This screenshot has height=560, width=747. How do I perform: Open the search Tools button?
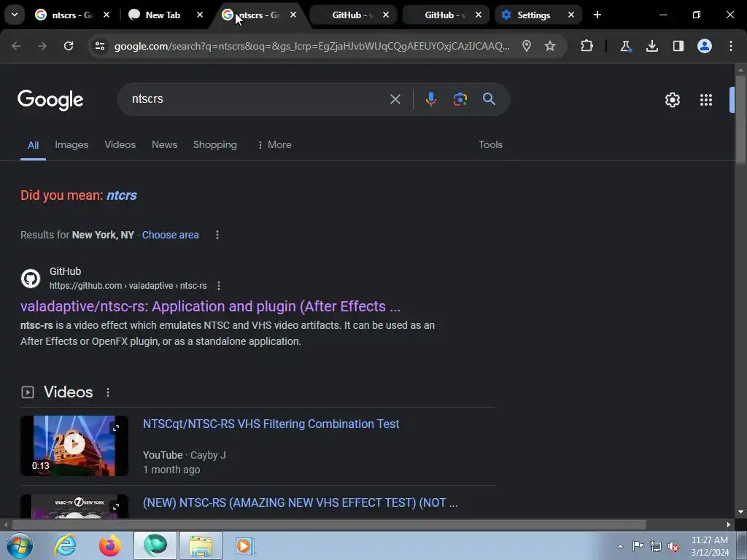click(491, 145)
